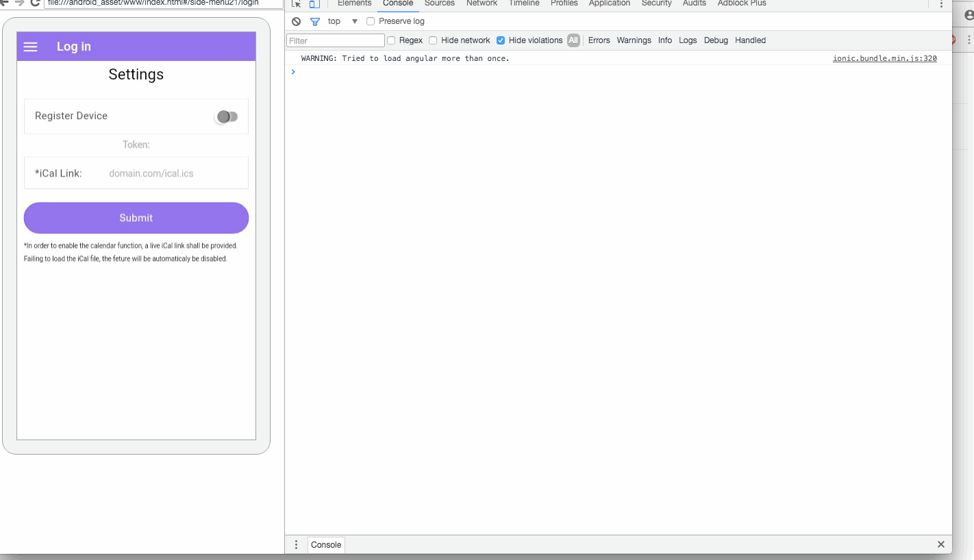Filter console by Handled
974x560 pixels.
(x=751, y=40)
